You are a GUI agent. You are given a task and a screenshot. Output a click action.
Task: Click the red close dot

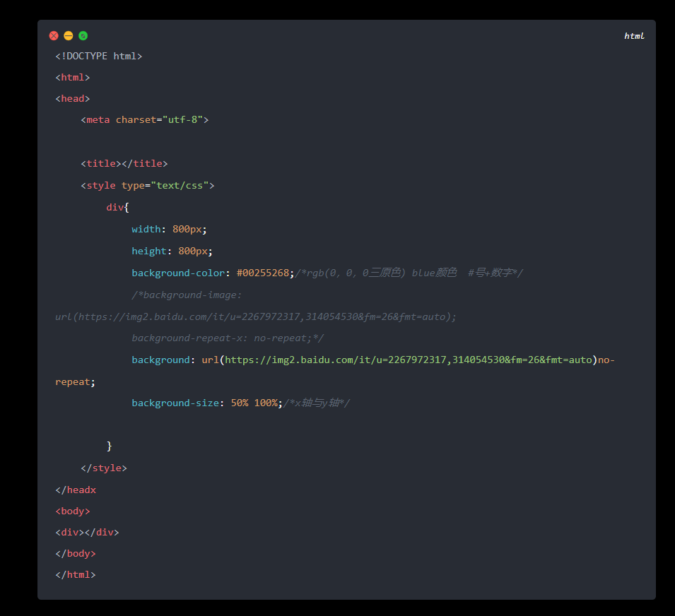pos(54,35)
